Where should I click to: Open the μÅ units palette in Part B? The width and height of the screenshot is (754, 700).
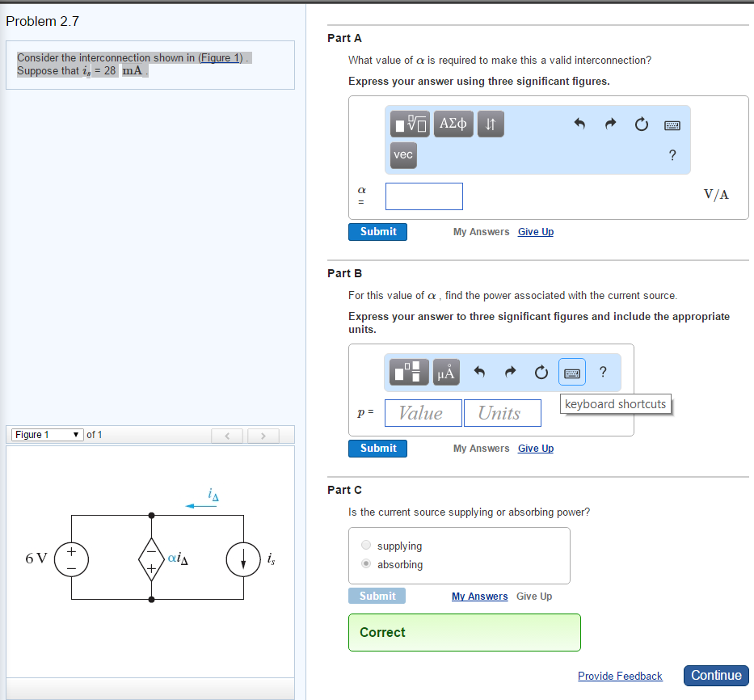[x=445, y=372]
